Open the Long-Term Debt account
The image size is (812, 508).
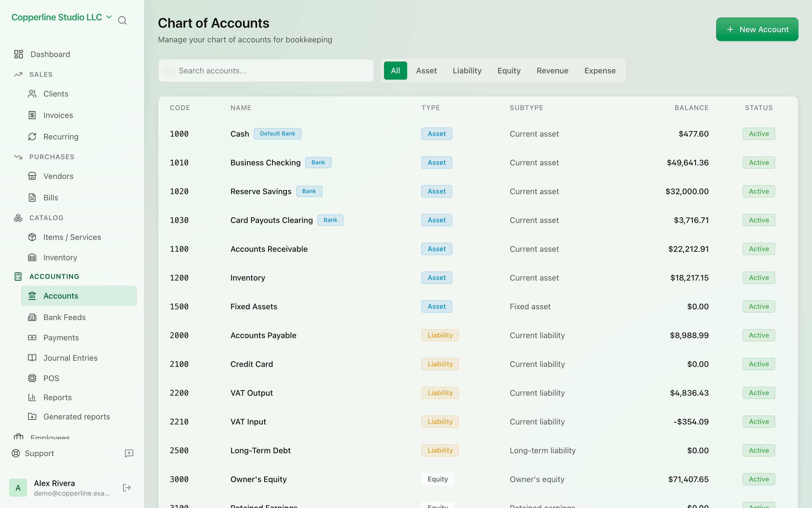[261, 450]
